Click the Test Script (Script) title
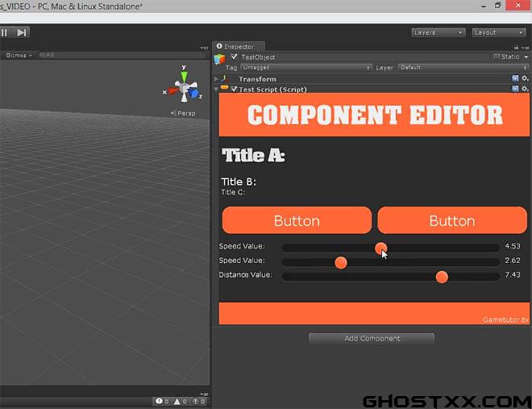Image resolution: width=532 pixels, height=409 pixels. [x=272, y=90]
